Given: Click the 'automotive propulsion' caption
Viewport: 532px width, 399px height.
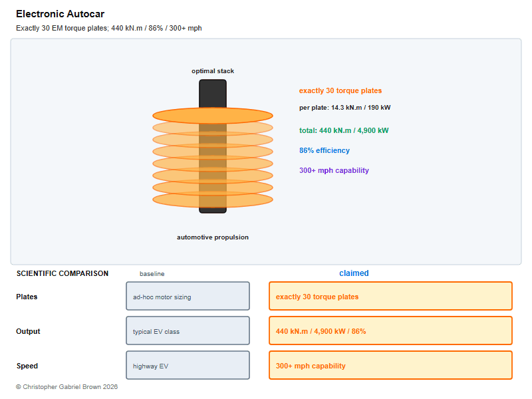Looking at the screenshot, I should click(x=213, y=237).
